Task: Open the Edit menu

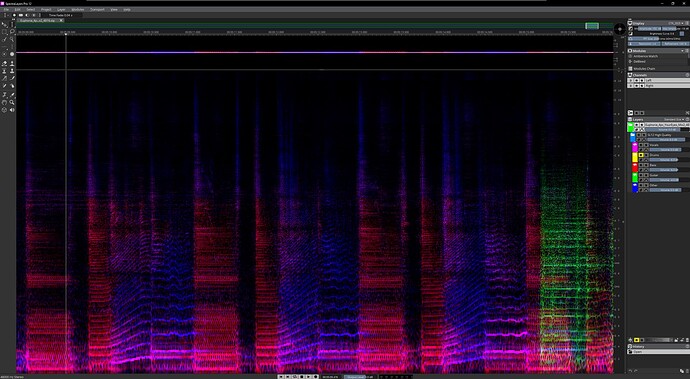Action: tap(18, 9)
